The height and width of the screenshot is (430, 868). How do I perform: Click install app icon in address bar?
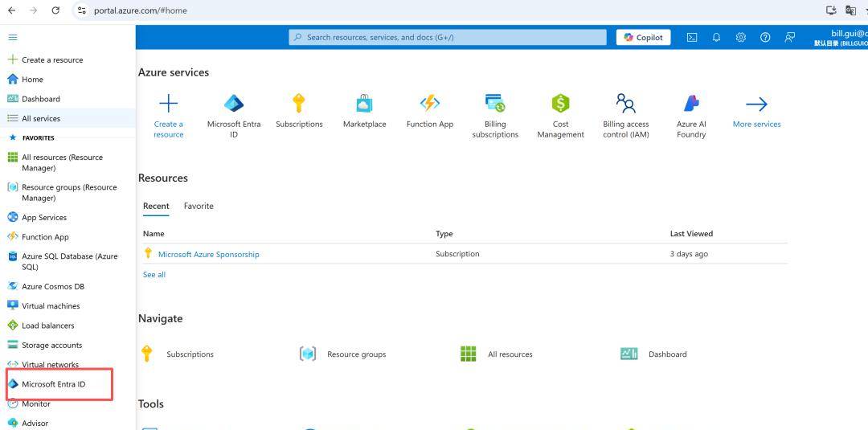tap(831, 10)
